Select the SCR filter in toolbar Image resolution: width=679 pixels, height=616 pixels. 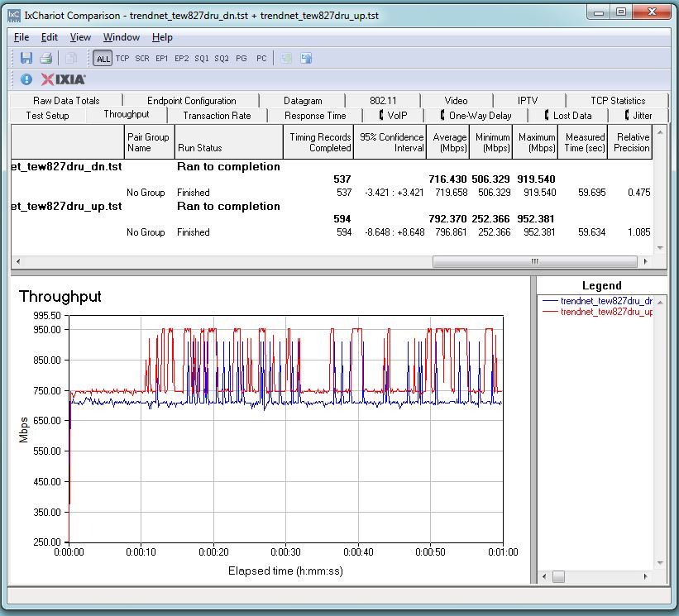point(142,58)
